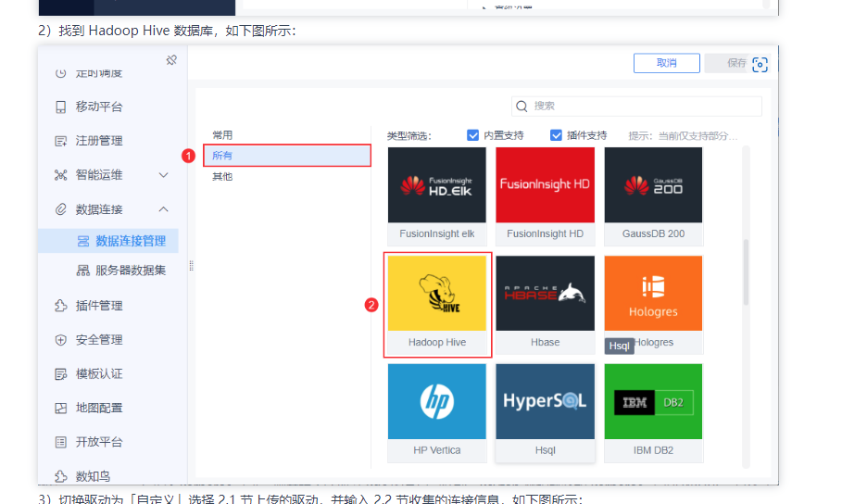Collapse the 数据连接 chevron
The height and width of the screenshot is (504, 842).
164,209
